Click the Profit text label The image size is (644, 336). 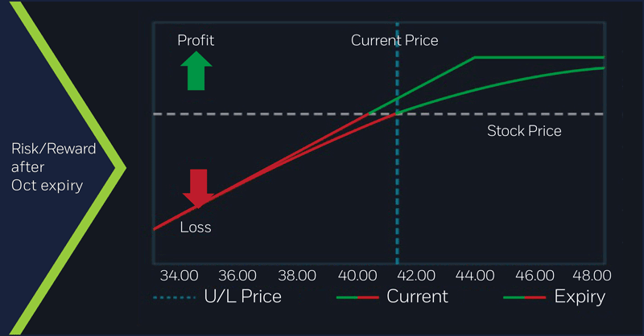point(196,40)
